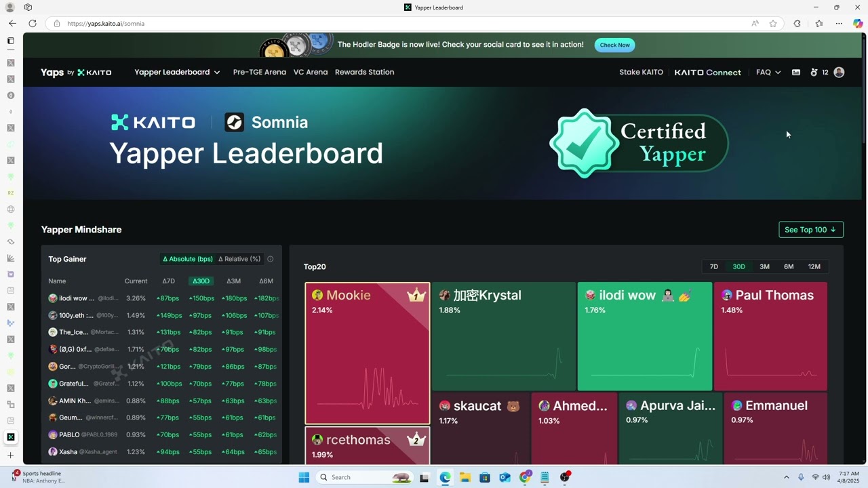Open the user profile avatar in site header

[x=839, y=73]
